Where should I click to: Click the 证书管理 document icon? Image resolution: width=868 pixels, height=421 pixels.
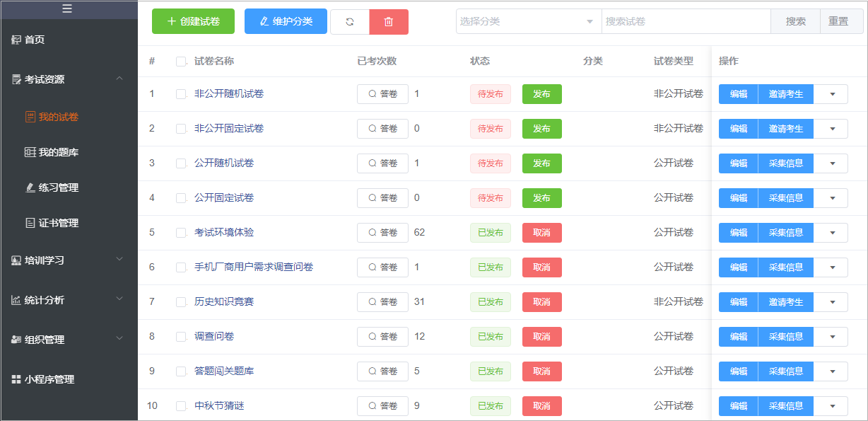[30, 223]
